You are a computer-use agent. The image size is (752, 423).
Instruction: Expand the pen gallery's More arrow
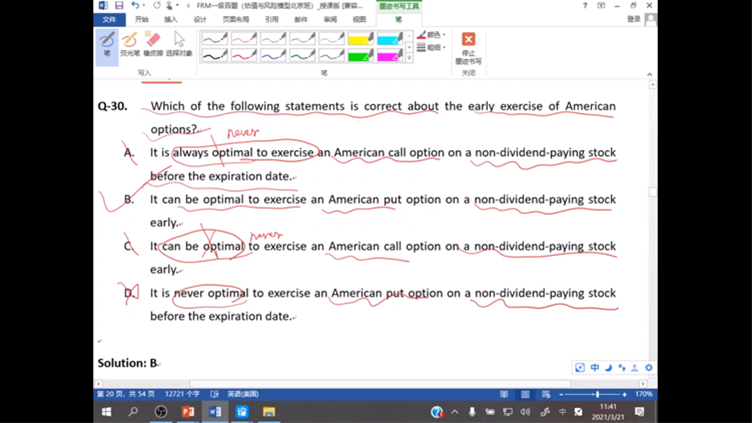409,58
